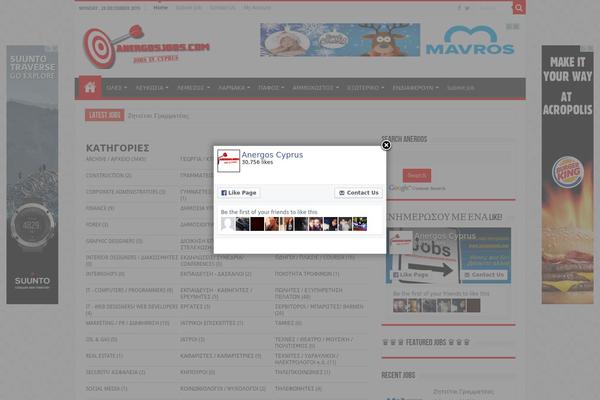Screen dimensions: 600x400
Task: Open the Suunto Traverse side advertisement
Action: coord(32,175)
